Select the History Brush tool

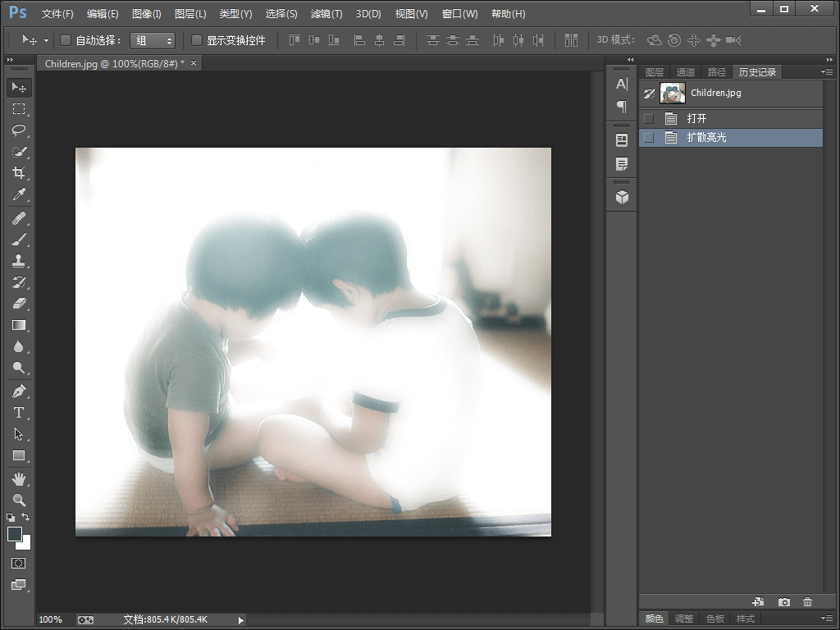point(19,282)
